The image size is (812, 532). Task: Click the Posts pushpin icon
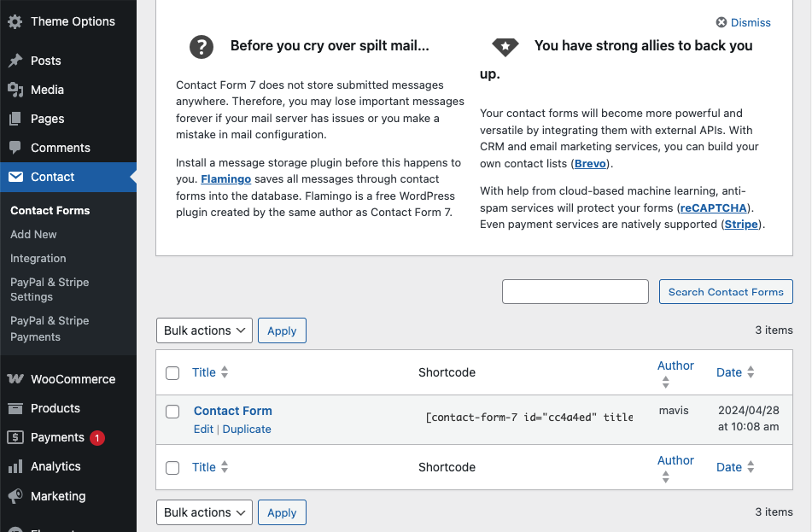[15, 61]
